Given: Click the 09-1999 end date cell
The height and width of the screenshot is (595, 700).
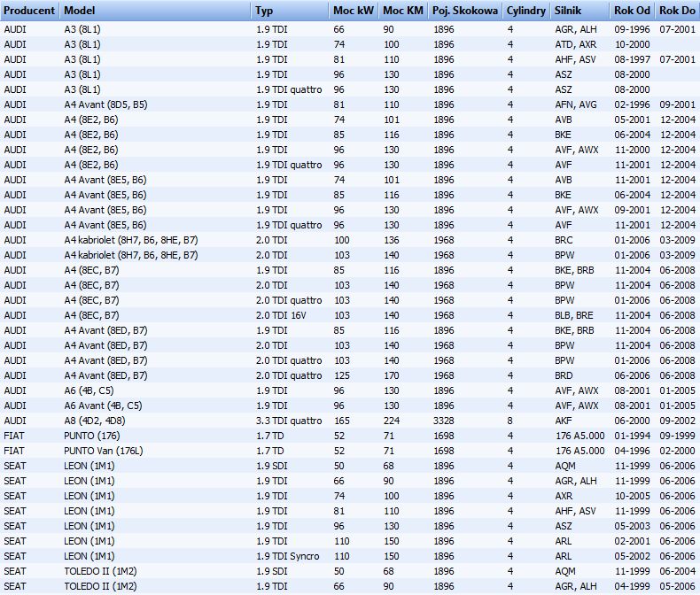Looking at the screenshot, I should click(678, 436).
